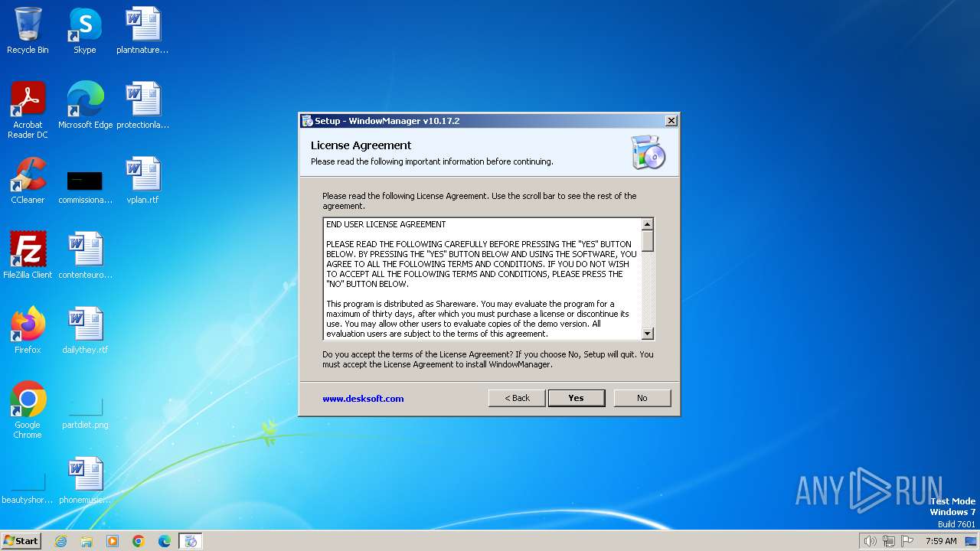Image resolution: width=980 pixels, height=551 pixels.
Task: Launch Firefox from desktop
Action: 28,331
